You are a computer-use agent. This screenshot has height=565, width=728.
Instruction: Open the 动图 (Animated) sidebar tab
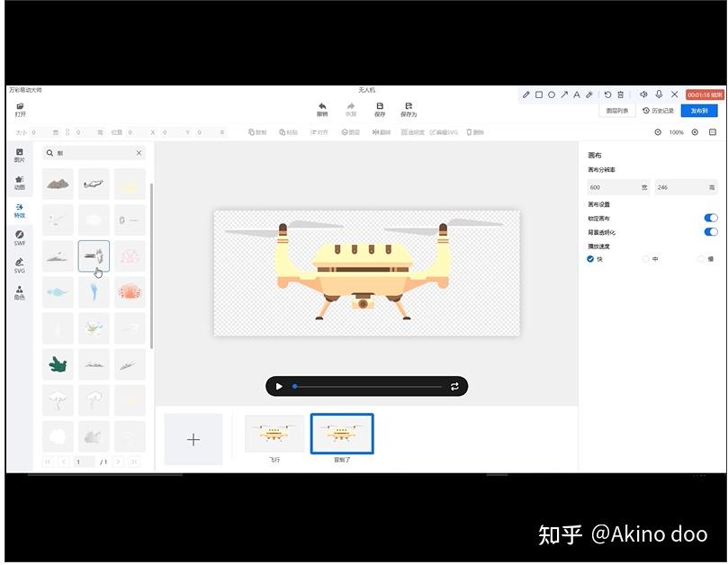[x=20, y=183]
